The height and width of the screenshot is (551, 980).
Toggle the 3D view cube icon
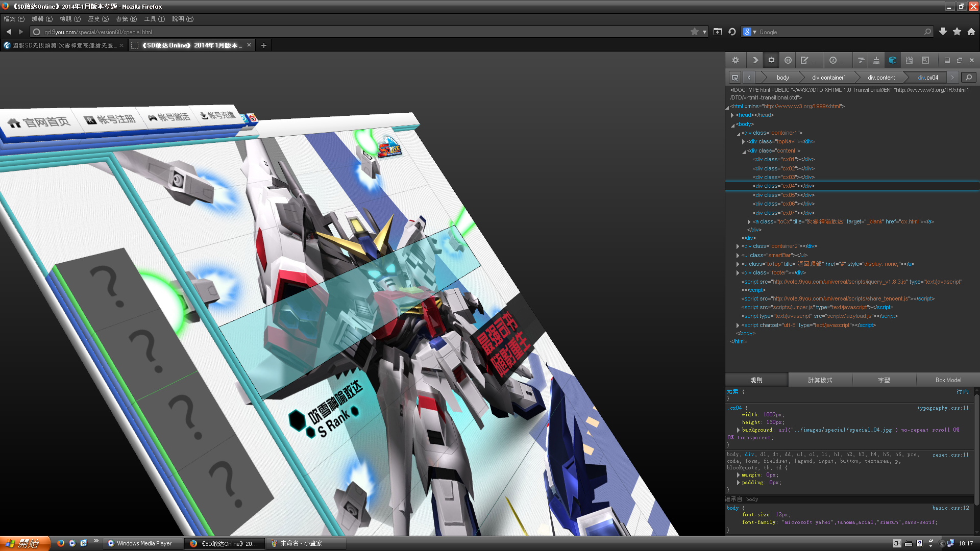pyautogui.click(x=893, y=60)
